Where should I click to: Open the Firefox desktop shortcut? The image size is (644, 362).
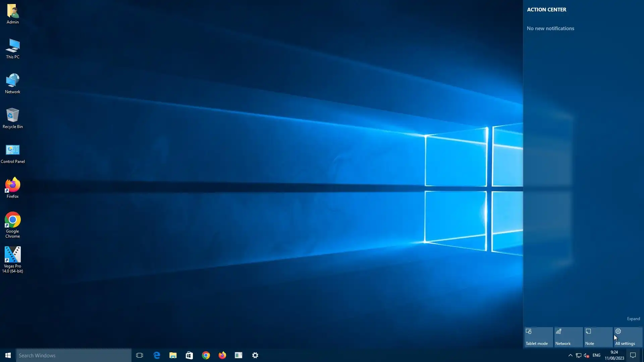pos(12,185)
